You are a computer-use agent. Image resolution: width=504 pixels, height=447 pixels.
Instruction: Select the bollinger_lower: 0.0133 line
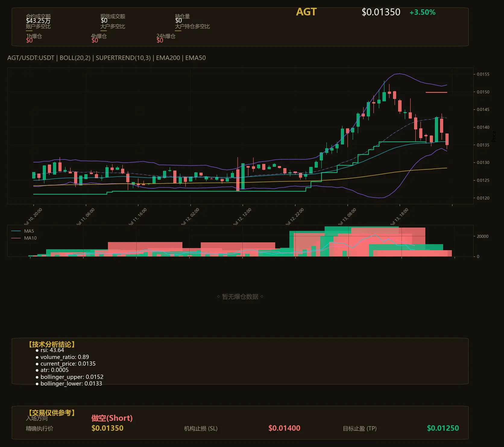[71, 384]
